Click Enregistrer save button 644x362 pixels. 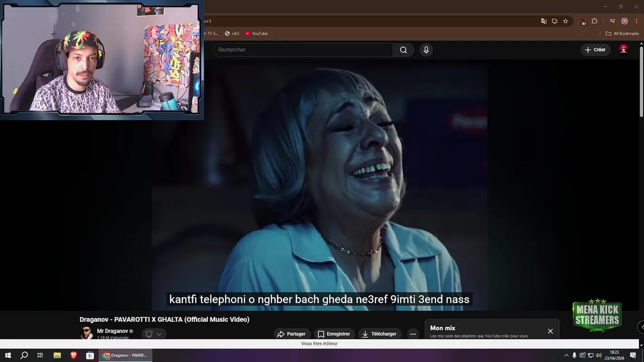334,334
